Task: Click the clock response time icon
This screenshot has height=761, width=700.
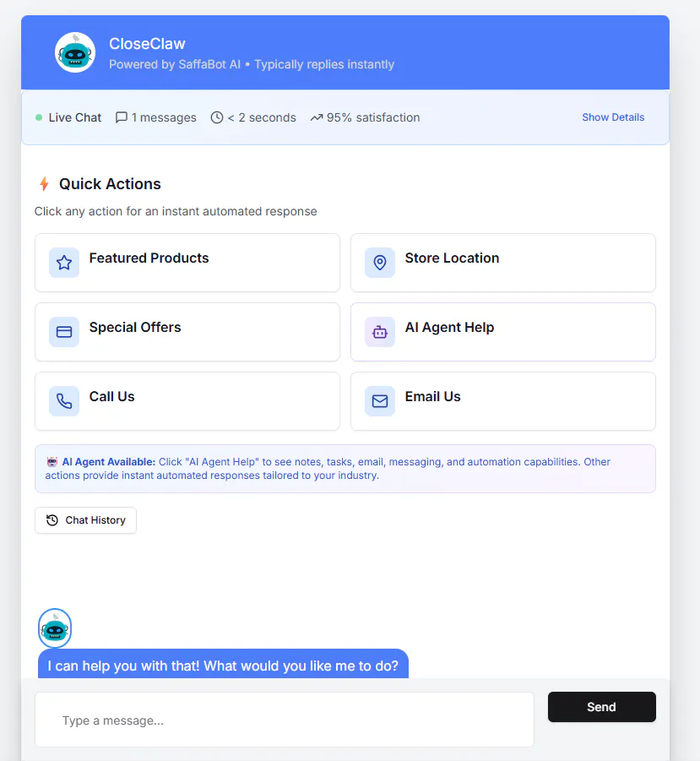Action: tap(217, 117)
